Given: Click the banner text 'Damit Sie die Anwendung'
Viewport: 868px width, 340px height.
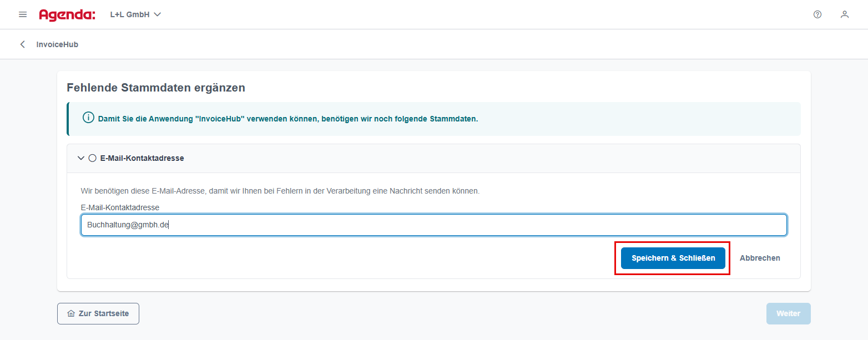Looking at the screenshot, I should pos(288,119).
